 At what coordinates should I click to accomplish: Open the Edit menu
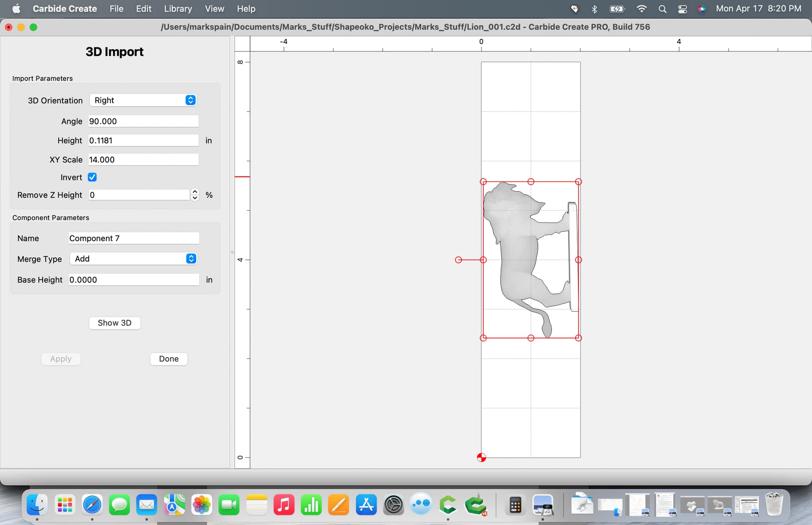click(x=144, y=8)
